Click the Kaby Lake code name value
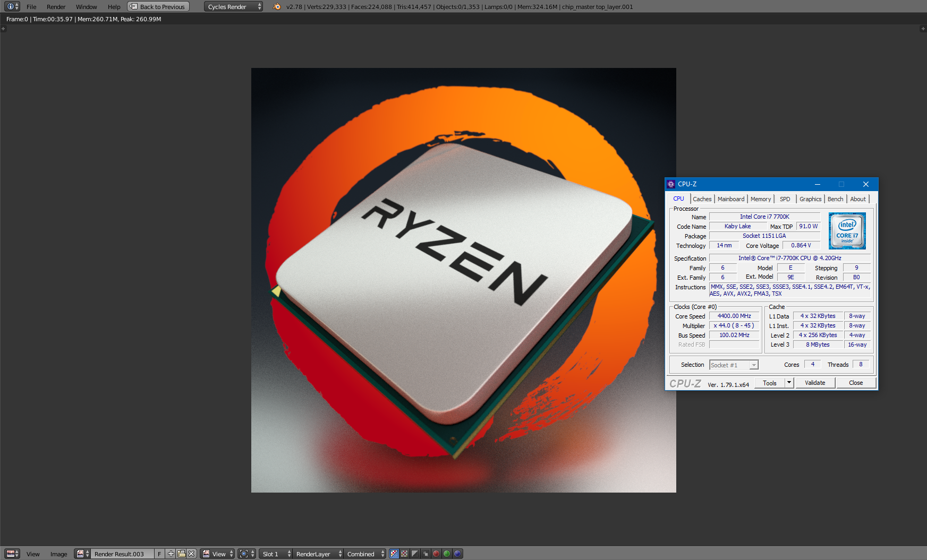Screen dimensions: 927x560 tap(737, 226)
